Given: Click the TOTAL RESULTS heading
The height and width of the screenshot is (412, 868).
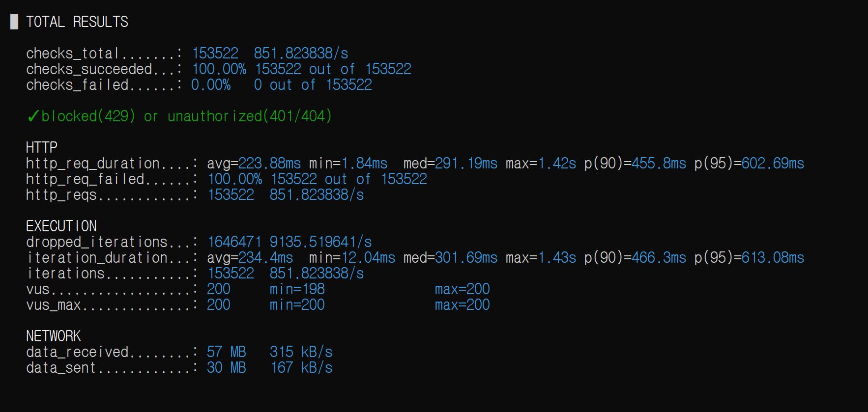Looking at the screenshot, I should [x=77, y=22].
